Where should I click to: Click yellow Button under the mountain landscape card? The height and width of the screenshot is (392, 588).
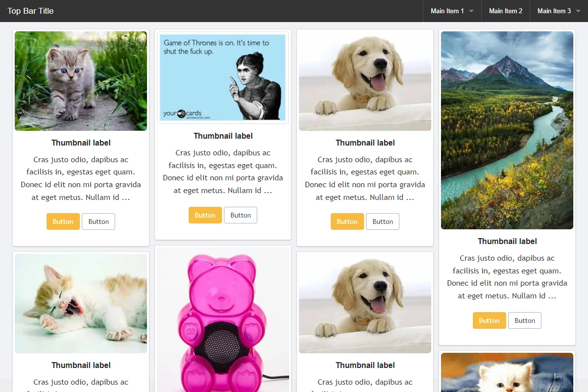490,320
